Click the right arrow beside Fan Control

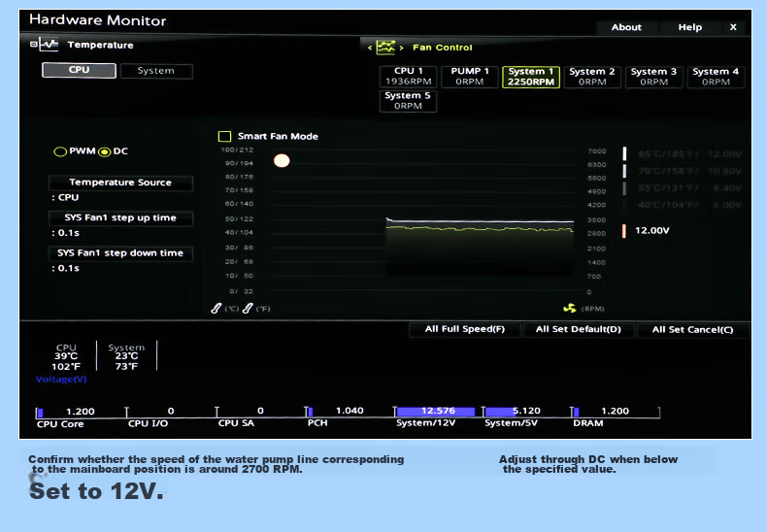click(x=402, y=48)
